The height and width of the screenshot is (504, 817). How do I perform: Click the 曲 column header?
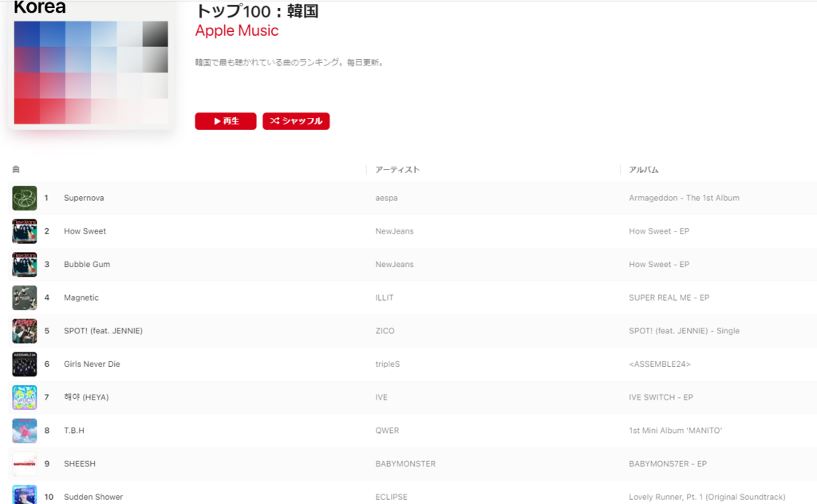[x=16, y=169]
